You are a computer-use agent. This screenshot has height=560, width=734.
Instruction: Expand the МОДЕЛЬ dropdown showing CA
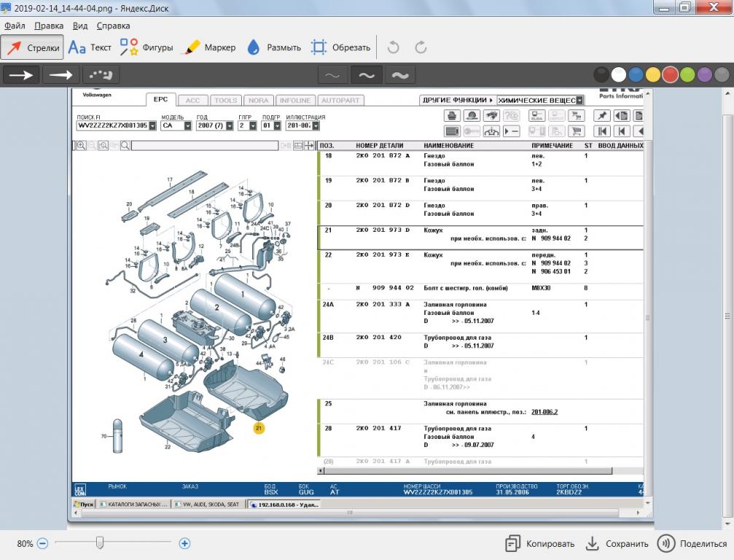[188, 126]
